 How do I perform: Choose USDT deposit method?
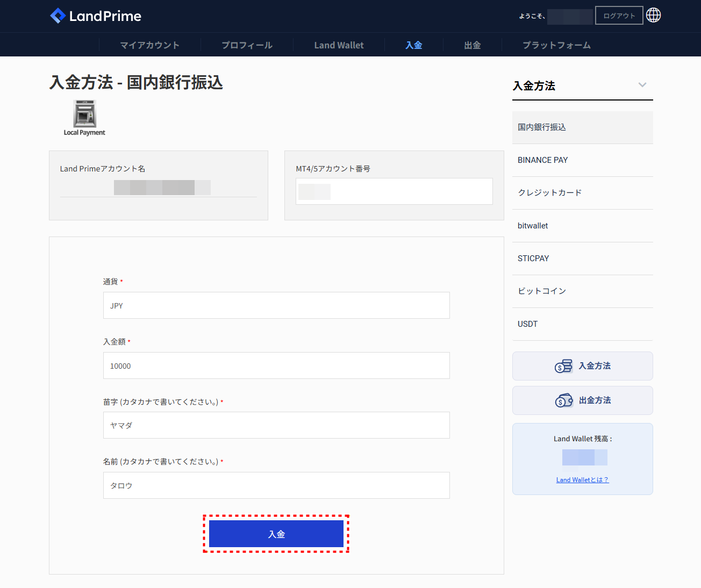(x=583, y=324)
